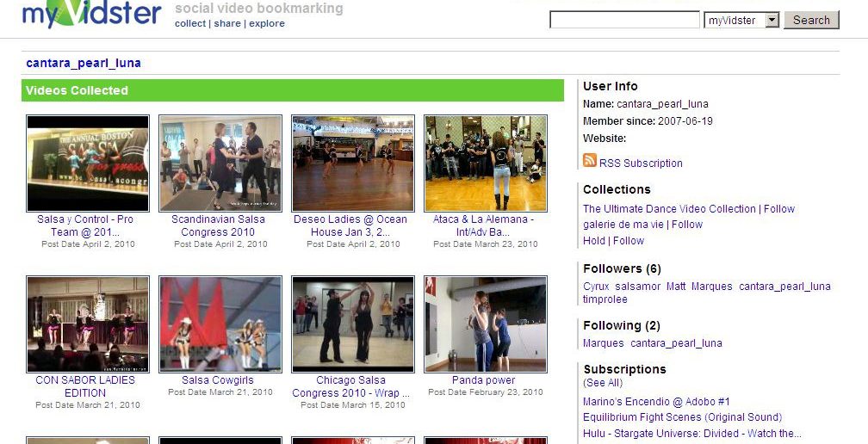Open follower timprolee's profile
Viewport: 868px width, 444px height.
(605, 299)
